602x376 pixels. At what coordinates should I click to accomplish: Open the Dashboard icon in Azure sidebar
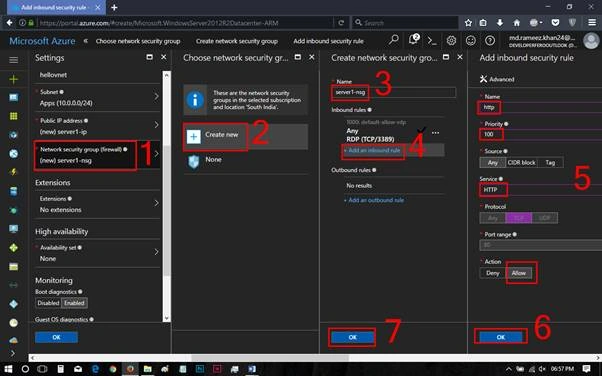point(13,97)
